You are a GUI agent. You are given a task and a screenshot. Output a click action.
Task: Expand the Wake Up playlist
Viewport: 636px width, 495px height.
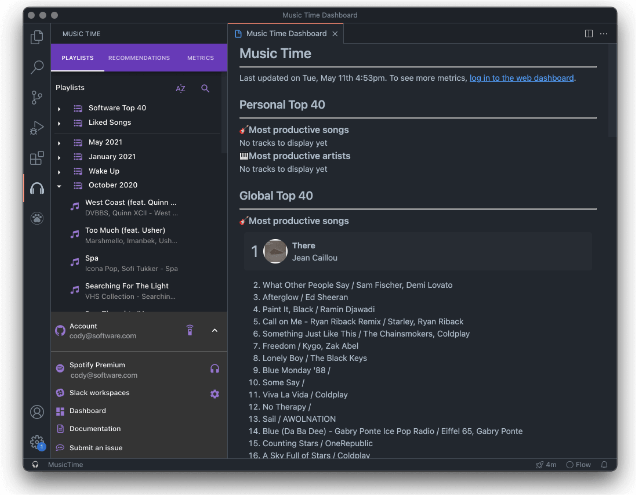tap(59, 172)
